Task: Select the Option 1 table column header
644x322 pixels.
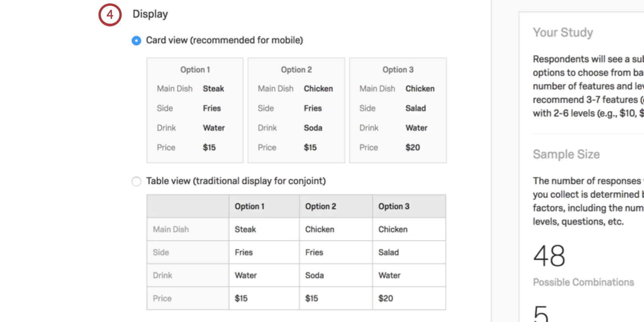Action: [249, 206]
